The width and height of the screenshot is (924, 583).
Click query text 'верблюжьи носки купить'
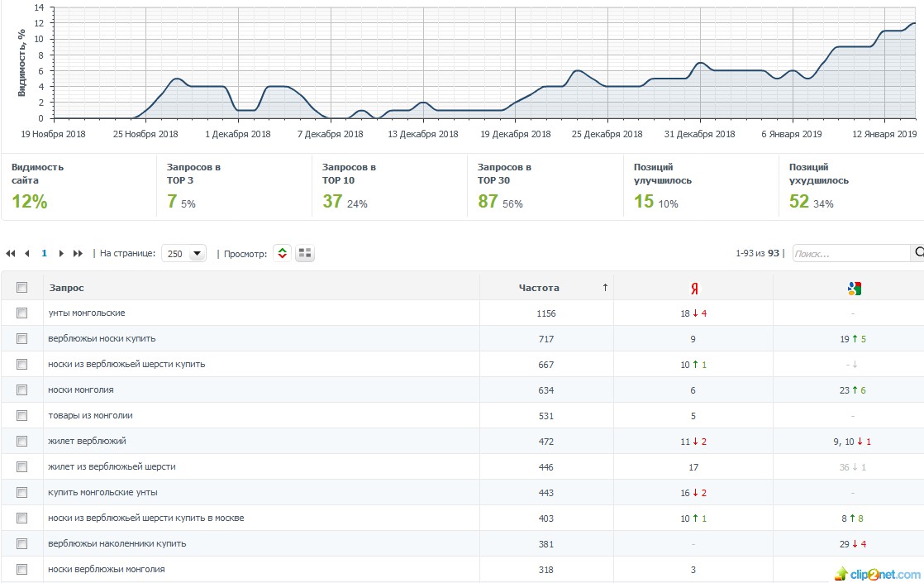coord(102,339)
